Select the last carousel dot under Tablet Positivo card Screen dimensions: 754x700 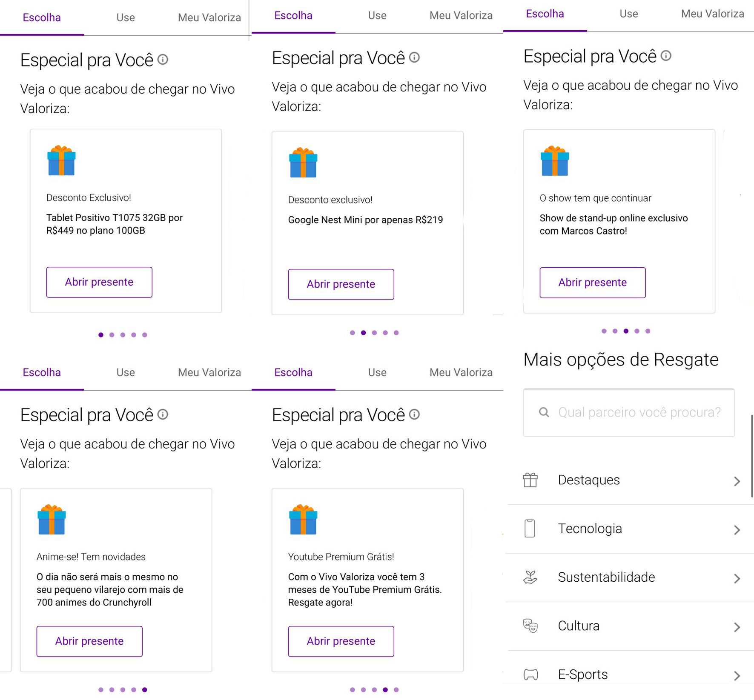145,335
